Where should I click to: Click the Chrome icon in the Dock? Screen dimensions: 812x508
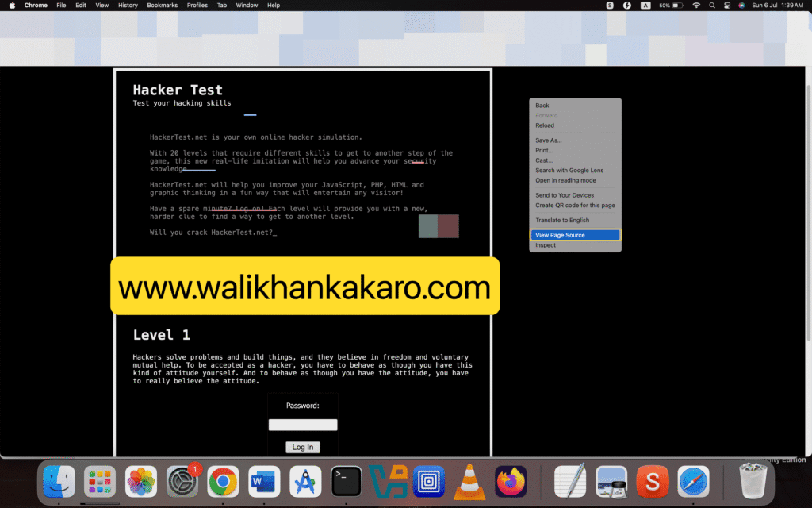[x=223, y=481]
